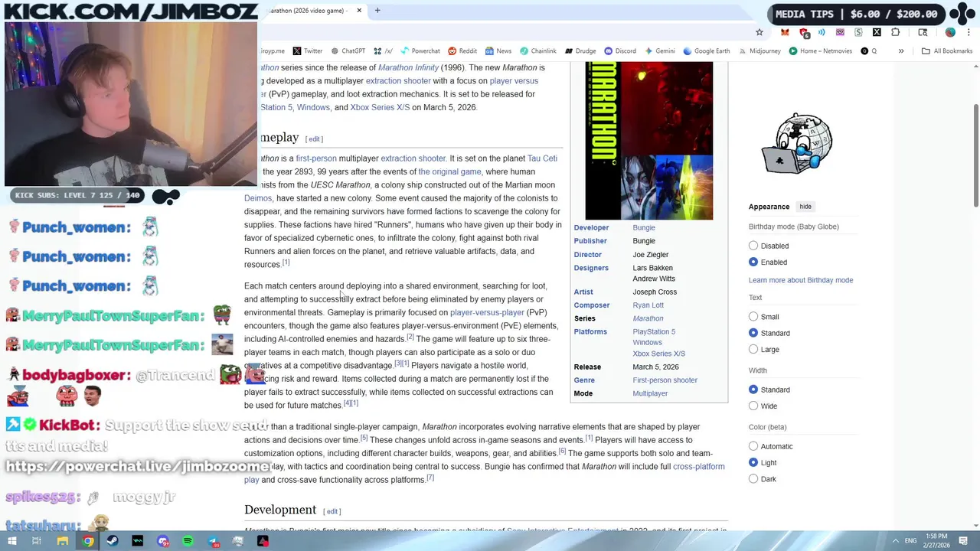Open the Home – Netmovies bookmark

point(820,51)
